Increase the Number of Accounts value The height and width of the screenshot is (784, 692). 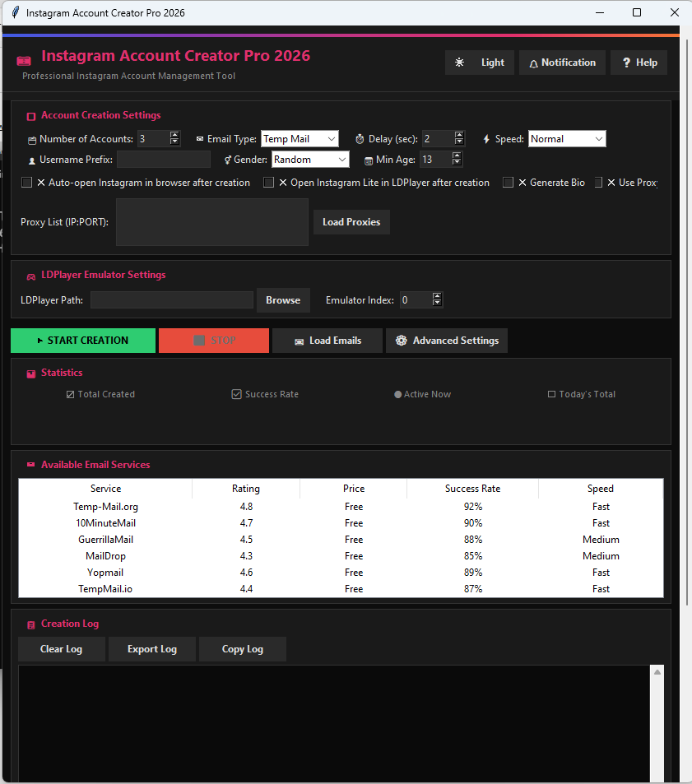tap(174, 134)
